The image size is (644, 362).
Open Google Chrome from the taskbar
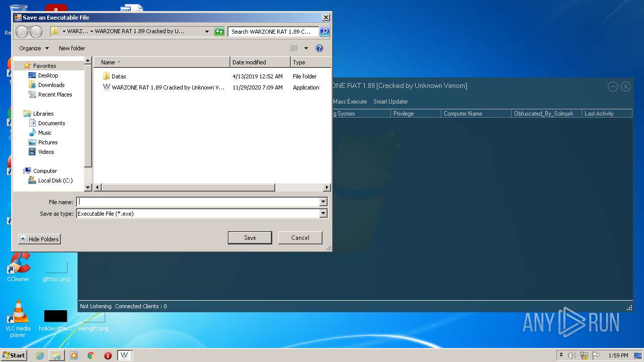(91, 355)
